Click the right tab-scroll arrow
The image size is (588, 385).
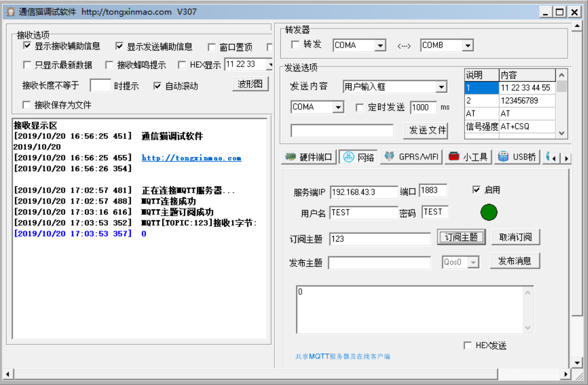(x=566, y=158)
